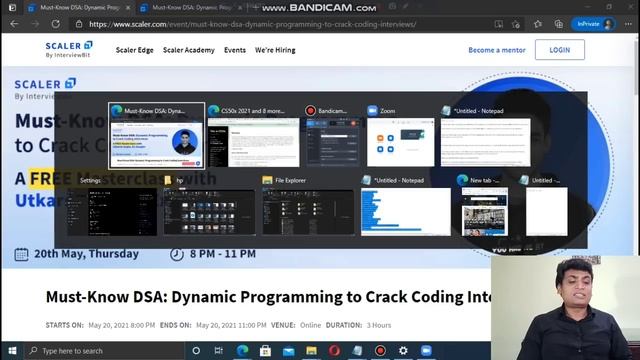Switch to first Must-Know DSA browser tab
Image resolution: width=640 pixels, height=360 pixels.
point(80,7)
